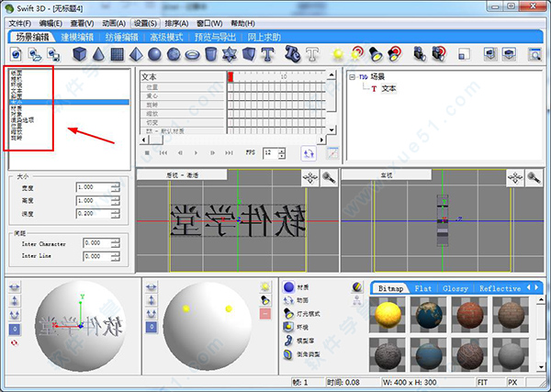Screen dimensions: 551x392
Task: Open front viewport view selector
Action: point(182,175)
